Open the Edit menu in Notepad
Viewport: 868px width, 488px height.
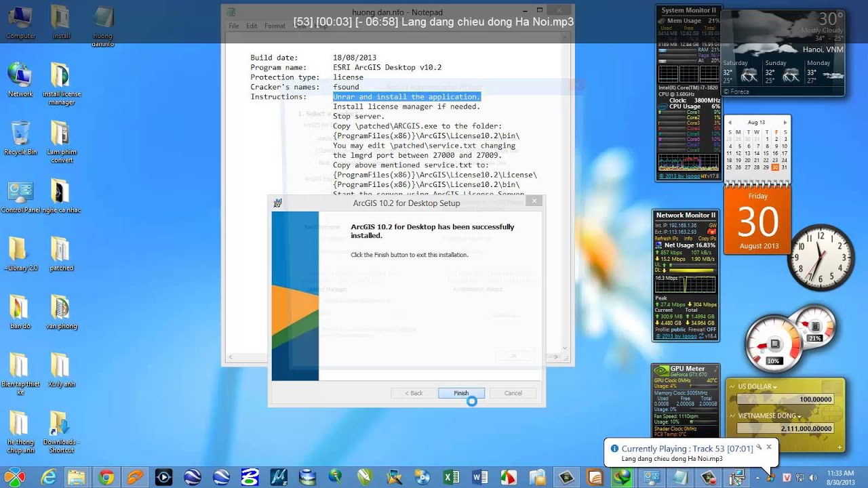[x=252, y=26]
